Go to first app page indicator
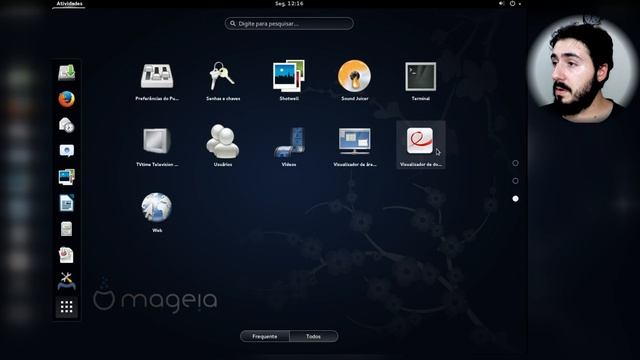This screenshot has width=640, height=360. click(516, 163)
